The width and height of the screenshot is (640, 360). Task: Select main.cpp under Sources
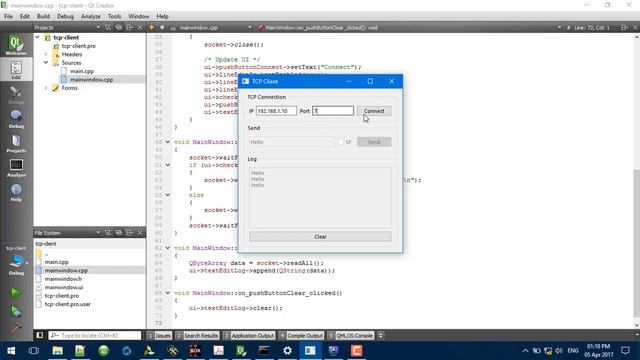(x=82, y=71)
